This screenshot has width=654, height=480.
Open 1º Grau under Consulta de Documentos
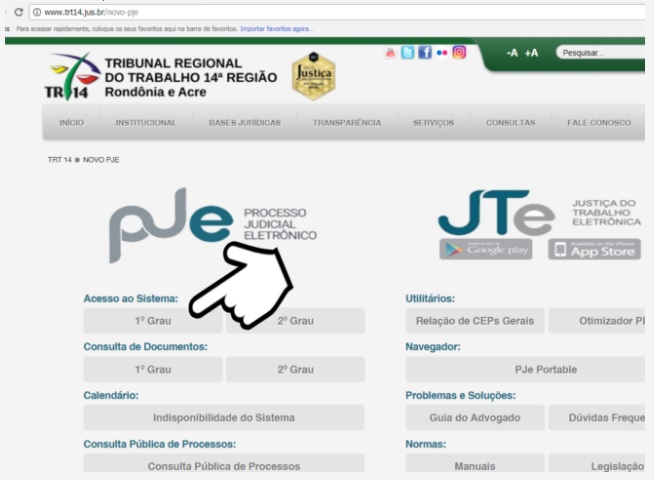point(153,369)
